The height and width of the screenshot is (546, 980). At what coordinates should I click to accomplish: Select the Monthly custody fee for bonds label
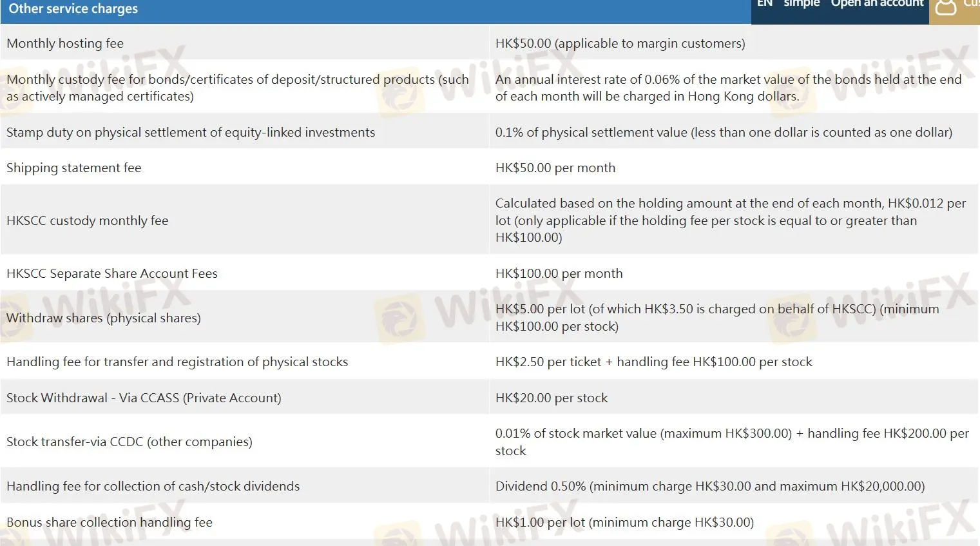pos(237,88)
